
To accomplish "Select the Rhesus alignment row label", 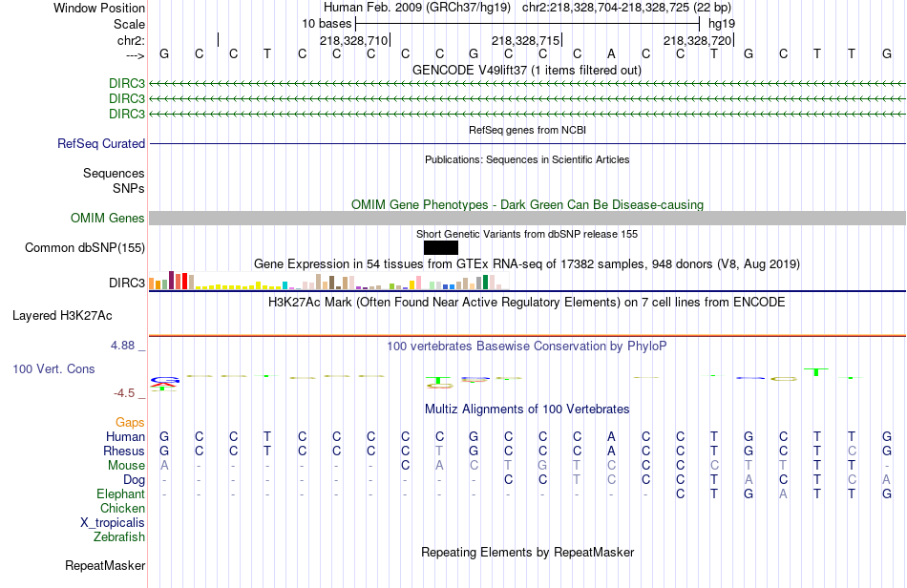I will coord(124,451).
